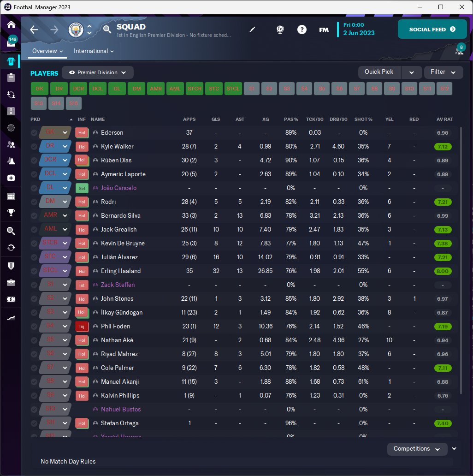This screenshot has width=473, height=476.
Task: Open the search magnifier beside SQUAD
Action: tap(107, 30)
